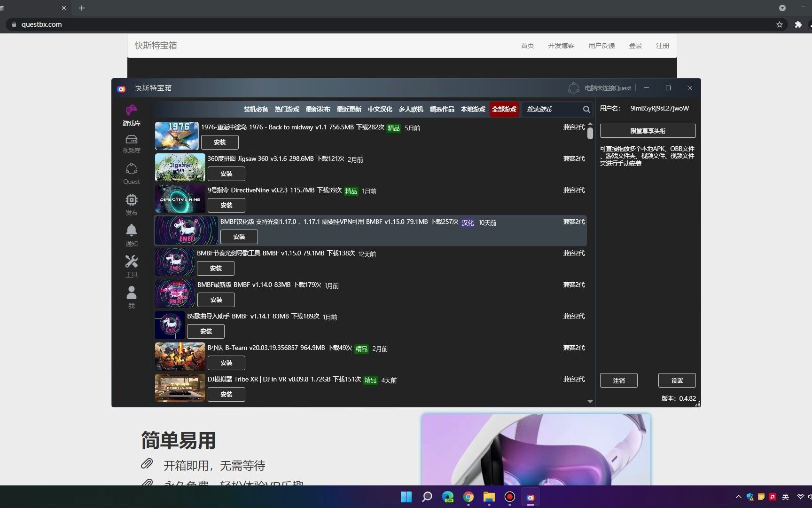Open the Windows Start menu
The height and width of the screenshot is (508, 812).
pyautogui.click(x=406, y=497)
